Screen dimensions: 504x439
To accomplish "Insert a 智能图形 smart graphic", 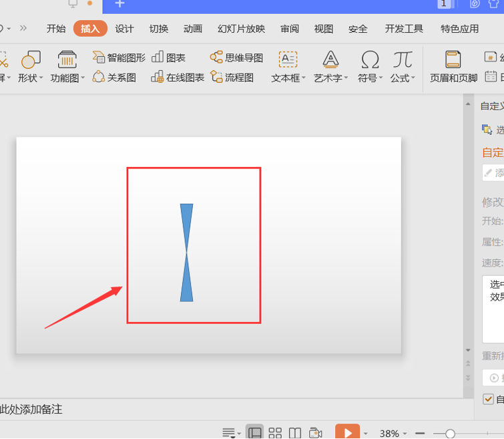I will click(x=119, y=57).
